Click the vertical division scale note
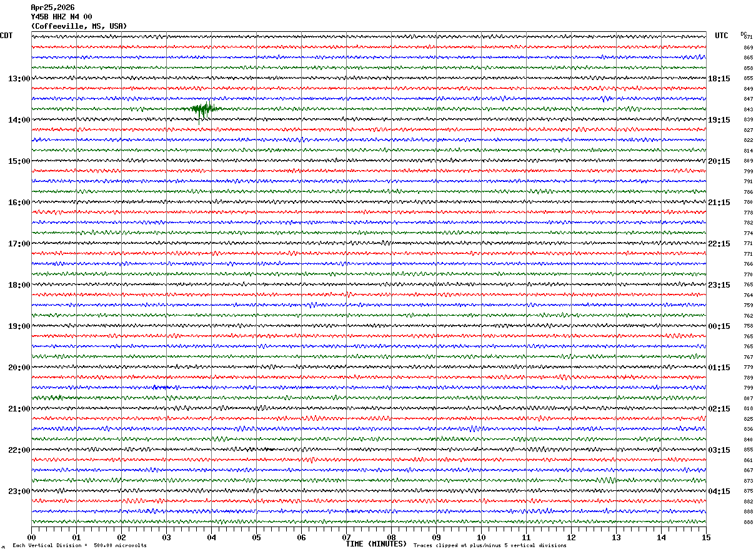Screen dimensions: 756x554 [79, 545]
